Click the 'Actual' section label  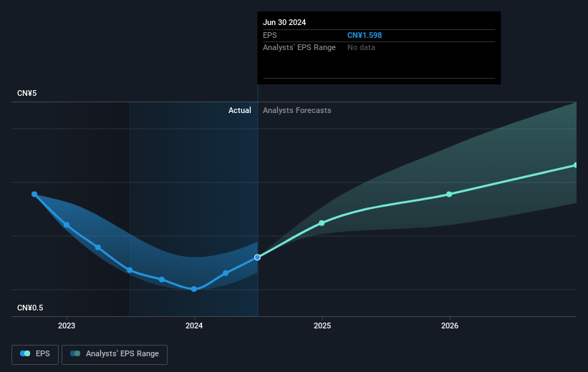(240, 110)
